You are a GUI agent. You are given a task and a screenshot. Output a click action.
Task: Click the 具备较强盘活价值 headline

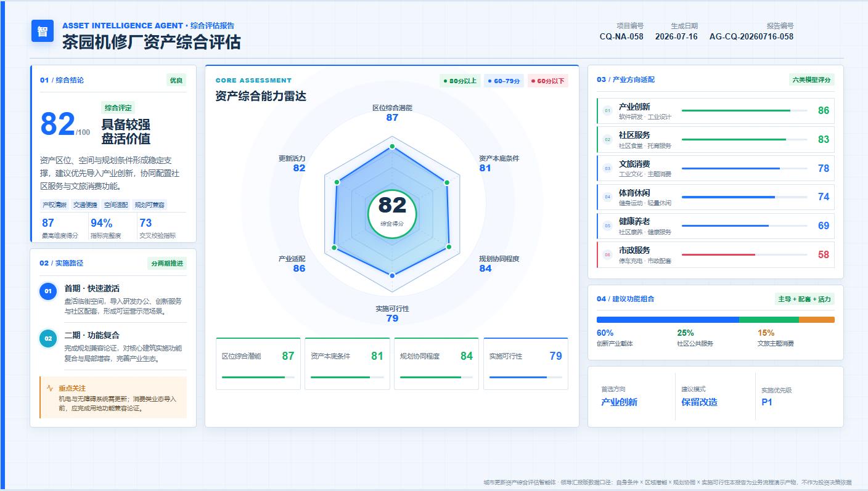coord(126,132)
